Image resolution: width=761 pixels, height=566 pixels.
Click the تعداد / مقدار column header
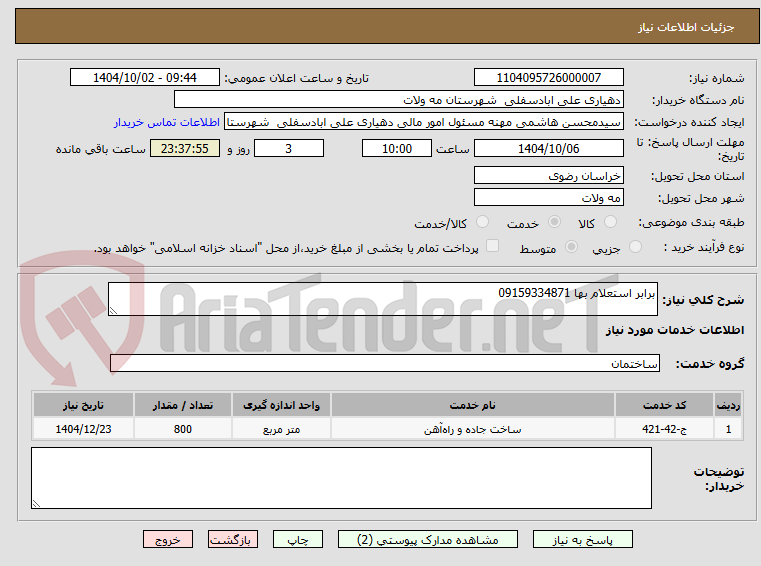[183, 405]
